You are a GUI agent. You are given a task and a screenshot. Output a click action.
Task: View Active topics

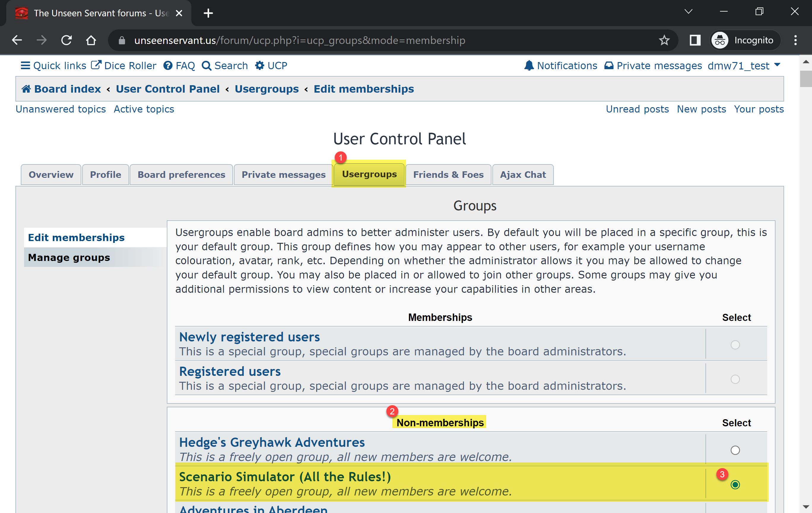[144, 109]
